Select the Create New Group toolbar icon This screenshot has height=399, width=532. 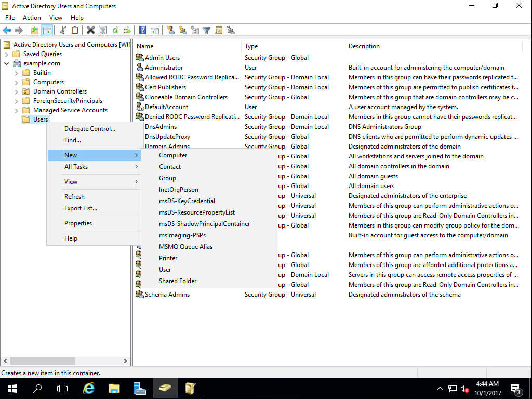click(x=182, y=30)
